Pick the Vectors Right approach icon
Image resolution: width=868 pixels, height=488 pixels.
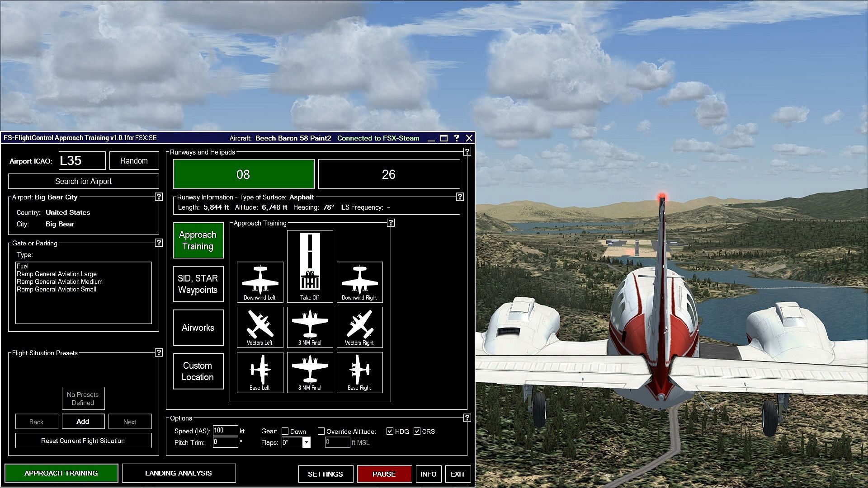[x=359, y=327]
